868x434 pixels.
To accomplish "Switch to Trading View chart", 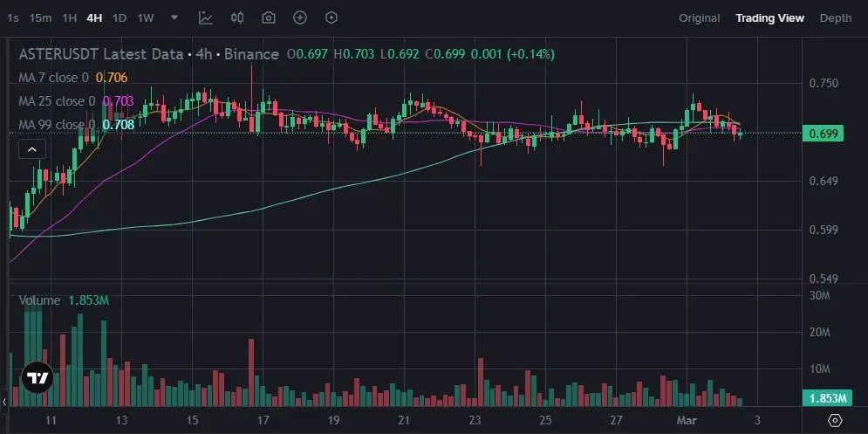I will click(769, 17).
